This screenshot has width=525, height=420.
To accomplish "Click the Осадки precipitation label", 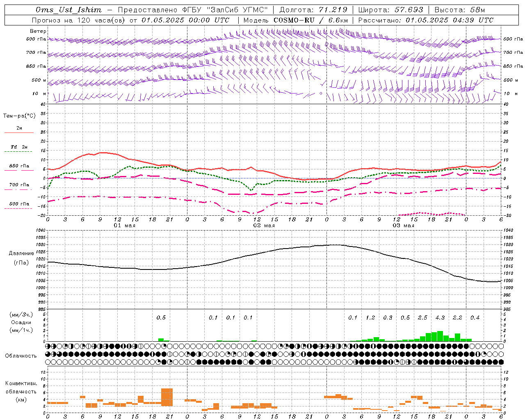I will coord(21,322).
